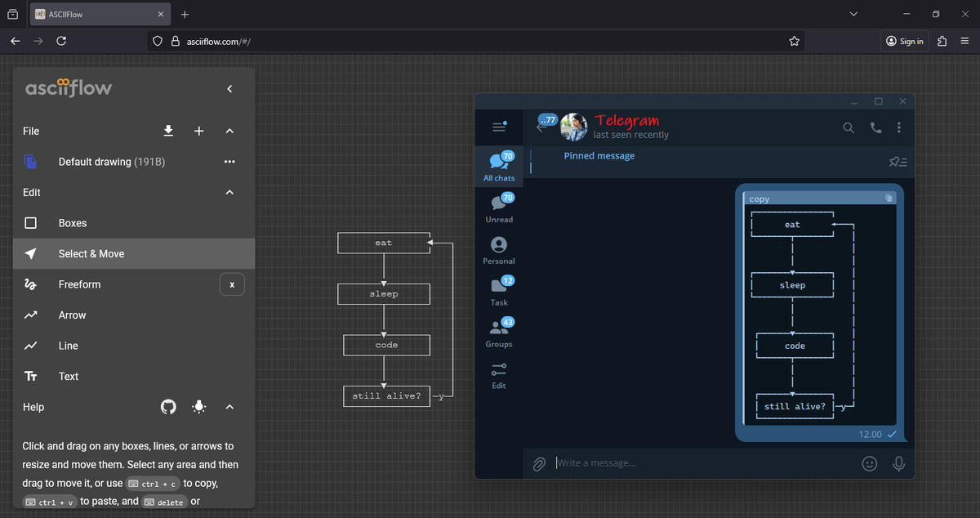Collapse the File section

[229, 131]
